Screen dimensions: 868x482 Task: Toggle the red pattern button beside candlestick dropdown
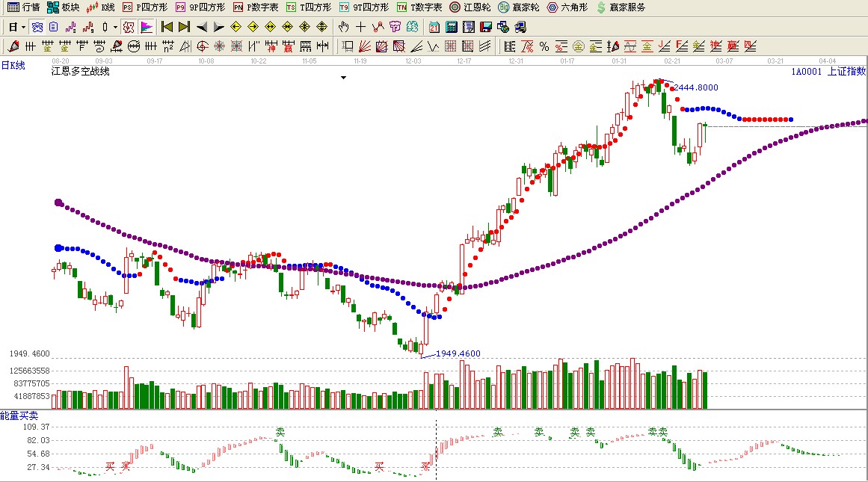click(129, 27)
